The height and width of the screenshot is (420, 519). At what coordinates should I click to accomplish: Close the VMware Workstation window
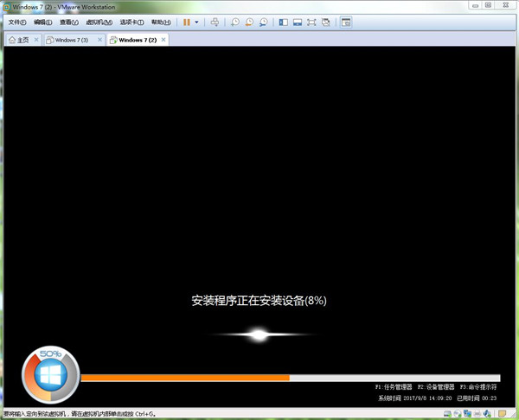(505, 5)
